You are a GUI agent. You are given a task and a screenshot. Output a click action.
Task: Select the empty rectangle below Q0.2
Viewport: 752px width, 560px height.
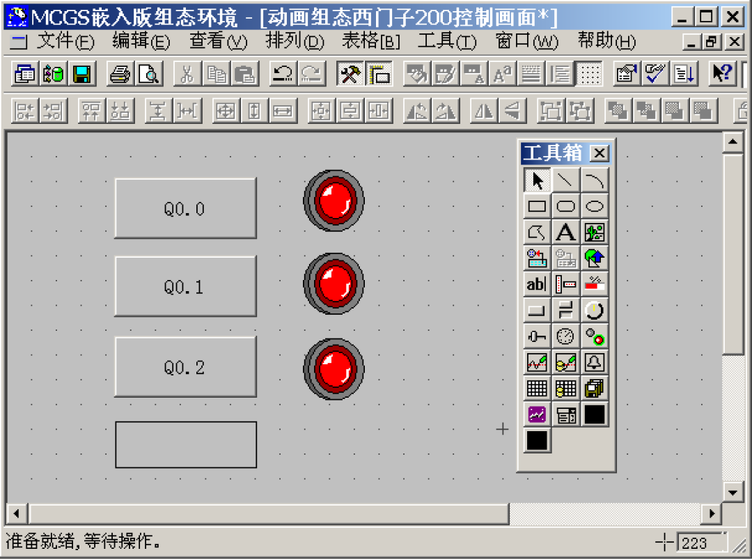186,444
